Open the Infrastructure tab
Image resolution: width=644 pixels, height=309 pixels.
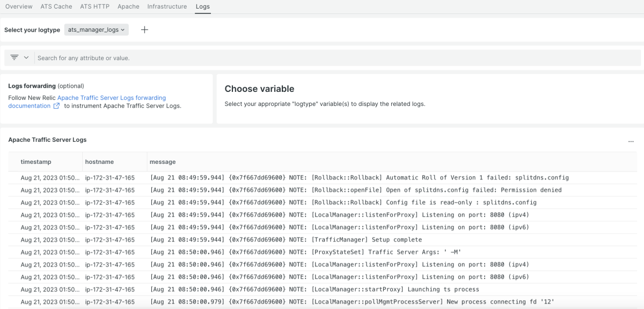pos(167,6)
